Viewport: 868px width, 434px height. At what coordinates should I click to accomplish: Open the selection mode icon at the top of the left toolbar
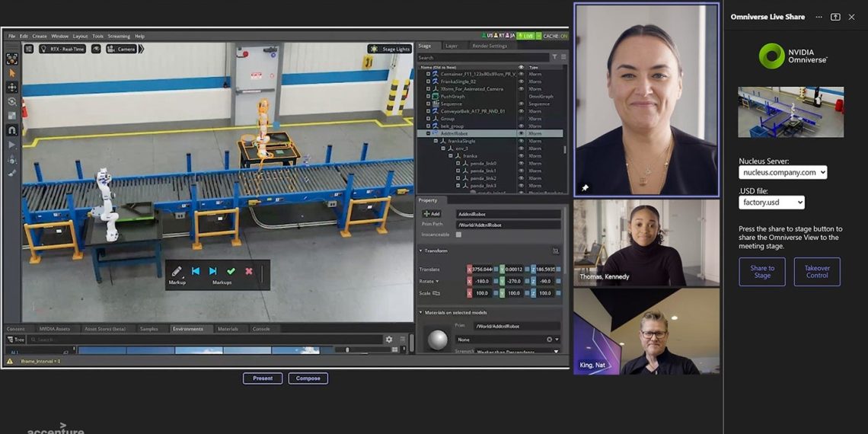(x=12, y=59)
